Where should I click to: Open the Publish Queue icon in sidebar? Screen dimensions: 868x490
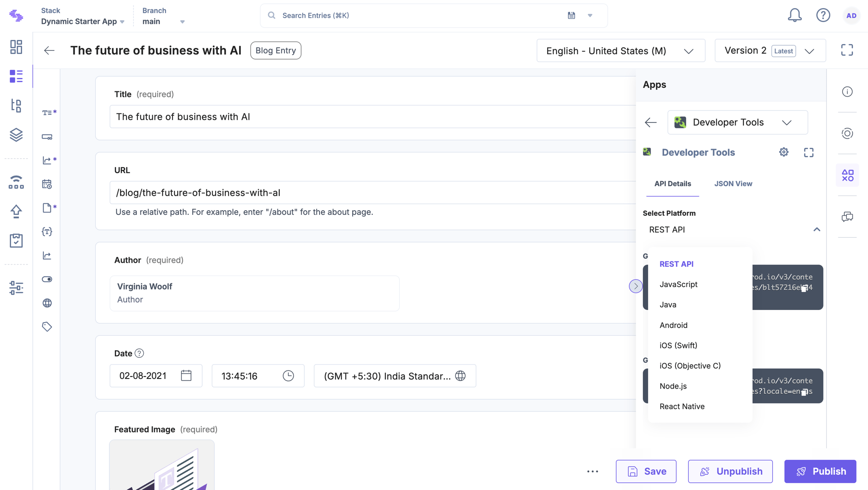16,182
